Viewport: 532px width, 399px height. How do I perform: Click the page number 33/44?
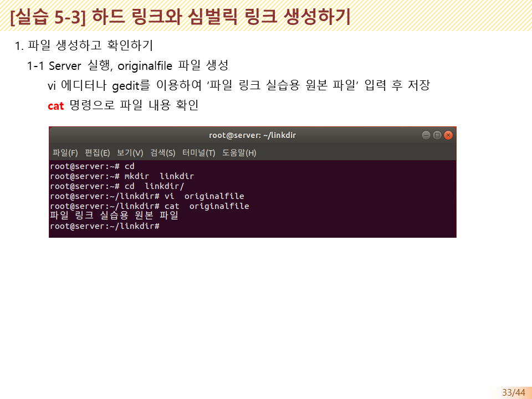[514, 392]
